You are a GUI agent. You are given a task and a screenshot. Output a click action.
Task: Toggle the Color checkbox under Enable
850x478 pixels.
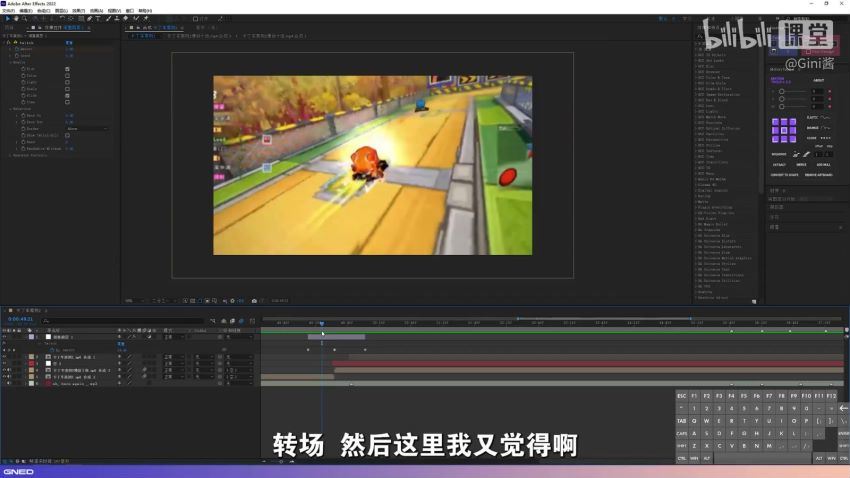(x=67, y=75)
